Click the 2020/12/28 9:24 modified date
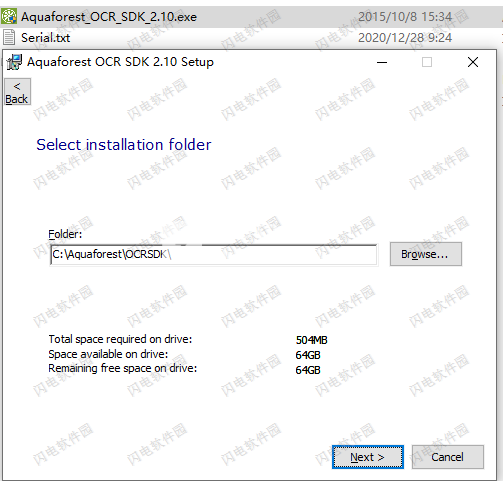The width and height of the screenshot is (503, 481). click(405, 38)
